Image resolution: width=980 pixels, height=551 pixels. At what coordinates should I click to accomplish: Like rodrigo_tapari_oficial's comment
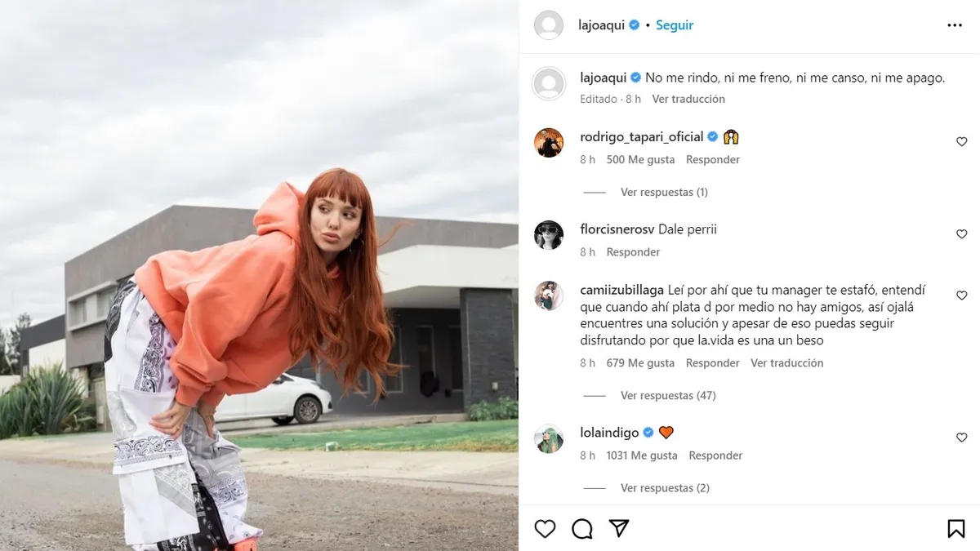tap(962, 142)
